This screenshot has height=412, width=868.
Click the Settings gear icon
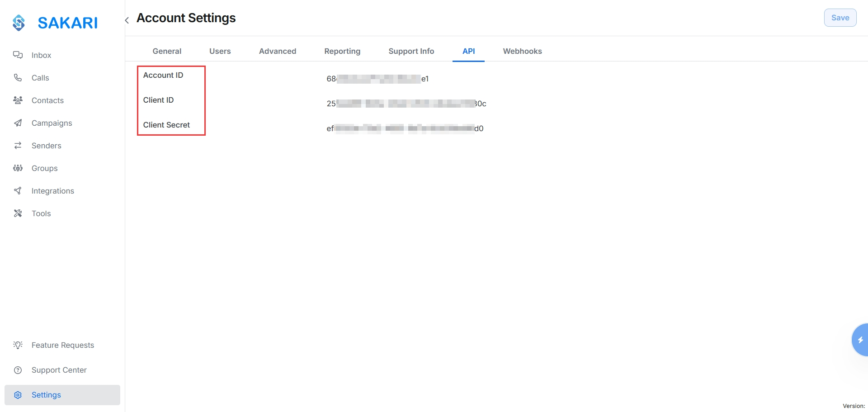(18, 395)
